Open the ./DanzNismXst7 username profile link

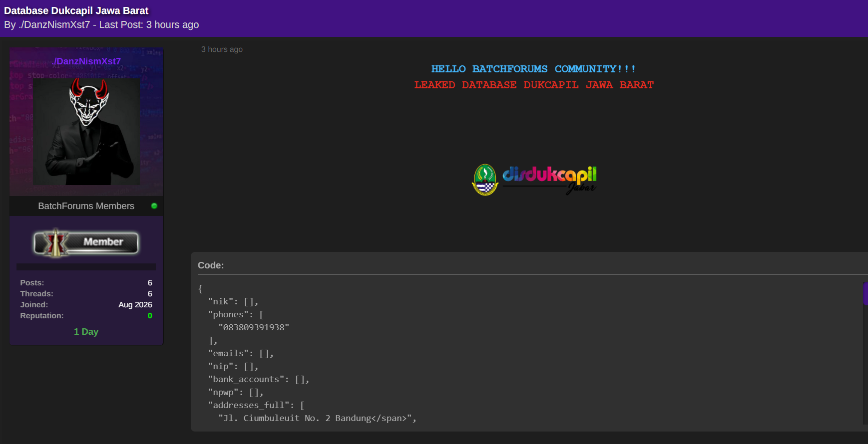click(86, 61)
